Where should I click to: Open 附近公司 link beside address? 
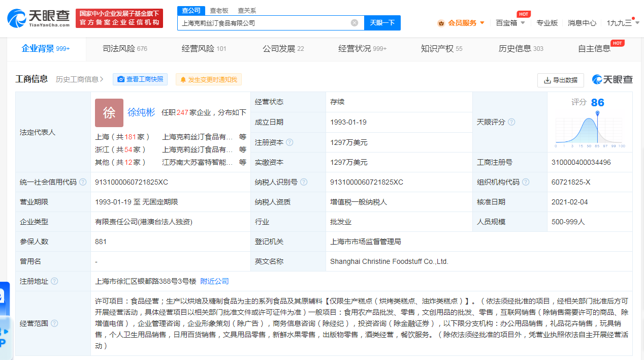point(214,281)
